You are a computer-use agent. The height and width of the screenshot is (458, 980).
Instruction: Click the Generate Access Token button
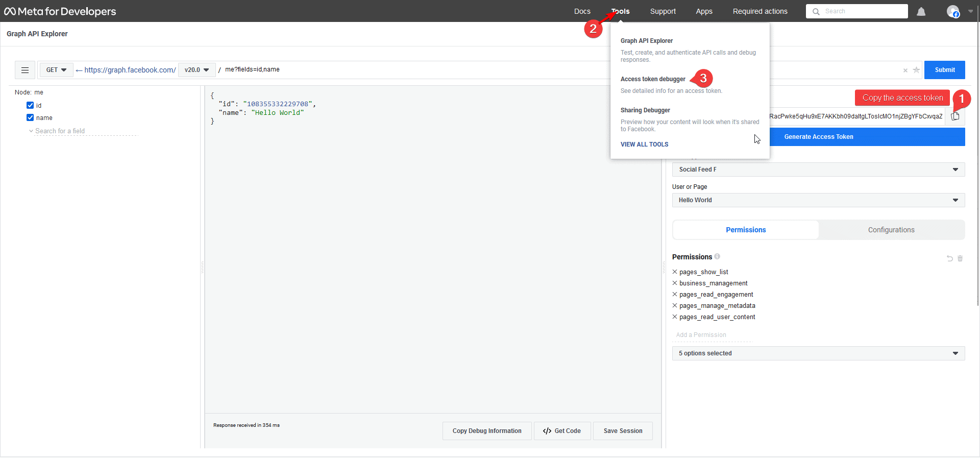pyautogui.click(x=818, y=137)
